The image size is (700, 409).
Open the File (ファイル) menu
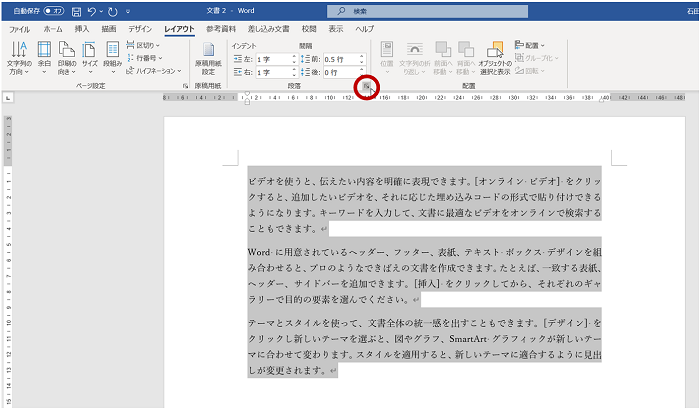click(18, 29)
